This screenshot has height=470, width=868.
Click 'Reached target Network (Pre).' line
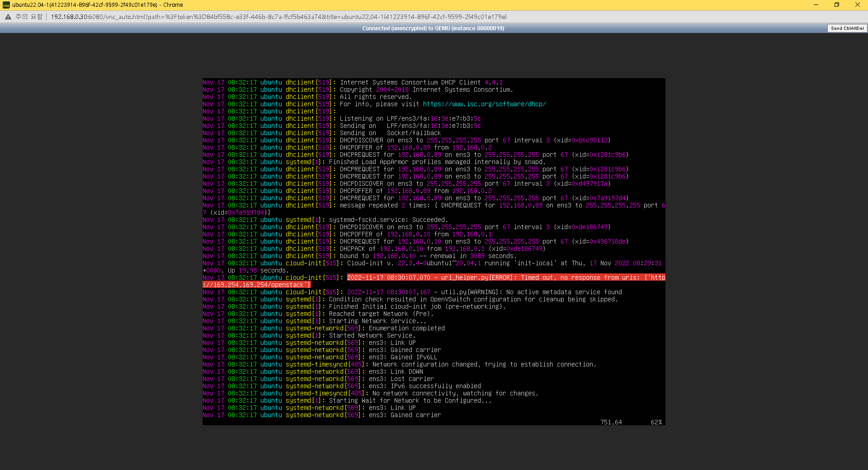pos(318,314)
